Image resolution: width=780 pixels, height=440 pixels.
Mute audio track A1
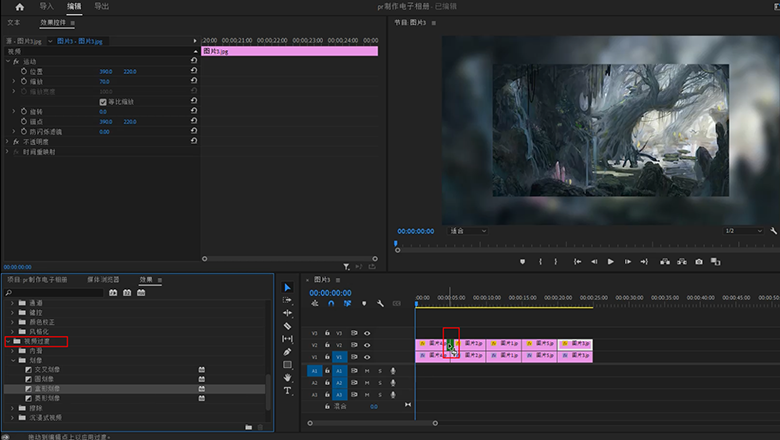(367, 371)
